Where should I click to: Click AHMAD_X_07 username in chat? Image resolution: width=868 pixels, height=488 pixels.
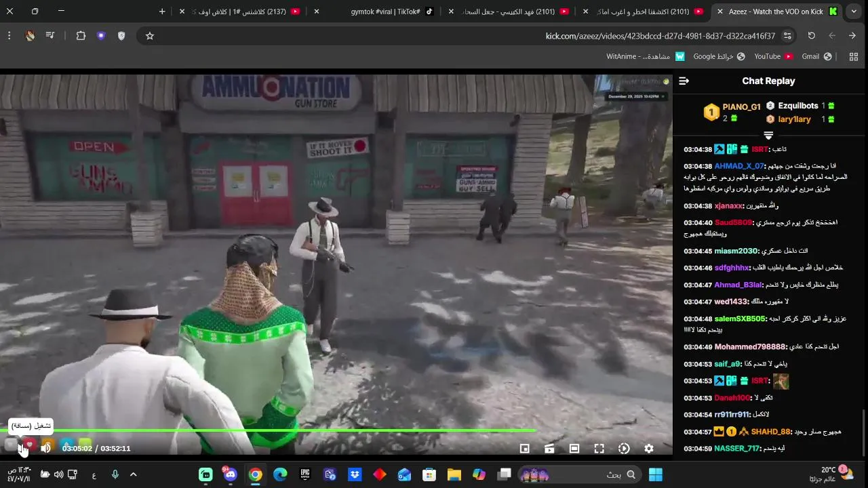click(739, 166)
